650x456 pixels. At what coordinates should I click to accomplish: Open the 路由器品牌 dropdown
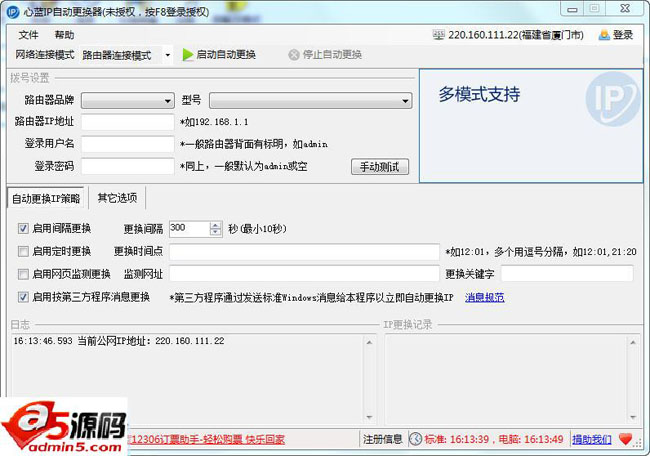pos(128,101)
